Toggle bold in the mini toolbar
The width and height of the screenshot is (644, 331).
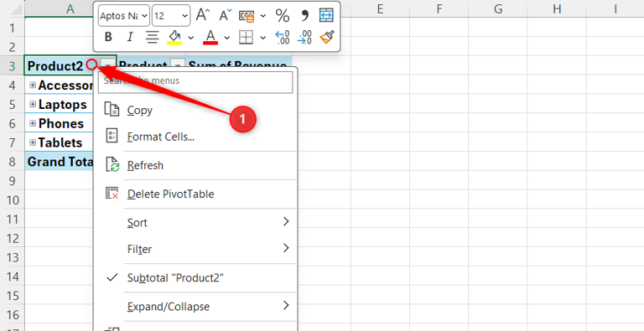click(x=108, y=38)
